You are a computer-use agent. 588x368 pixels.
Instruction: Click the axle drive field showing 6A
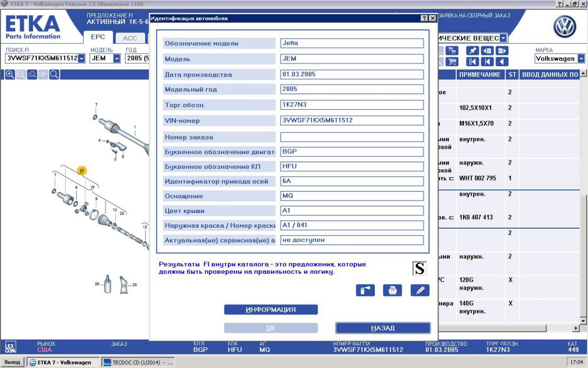[352, 181]
